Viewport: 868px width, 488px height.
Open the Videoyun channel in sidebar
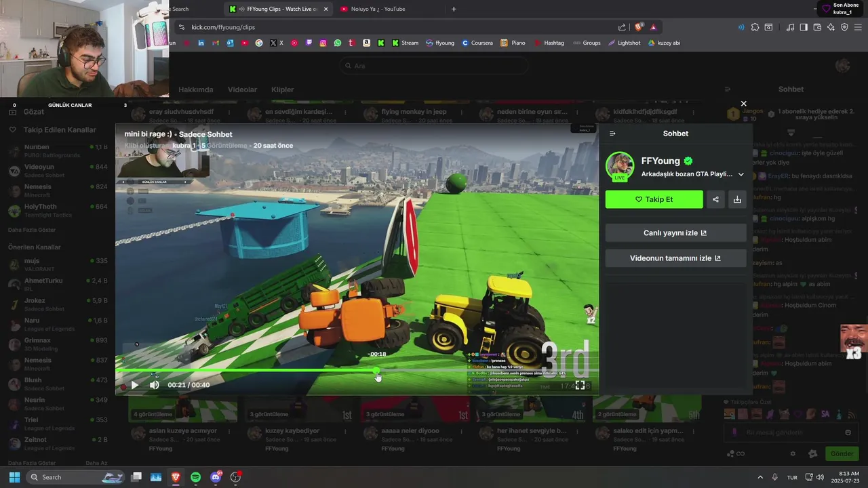[x=58, y=170]
